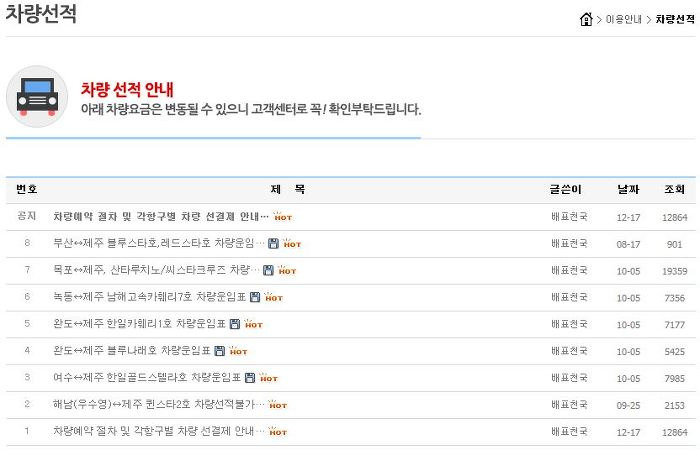This screenshot has height=450, width=700.
Task: Click the 조회 column header
Action: [674, 189]
